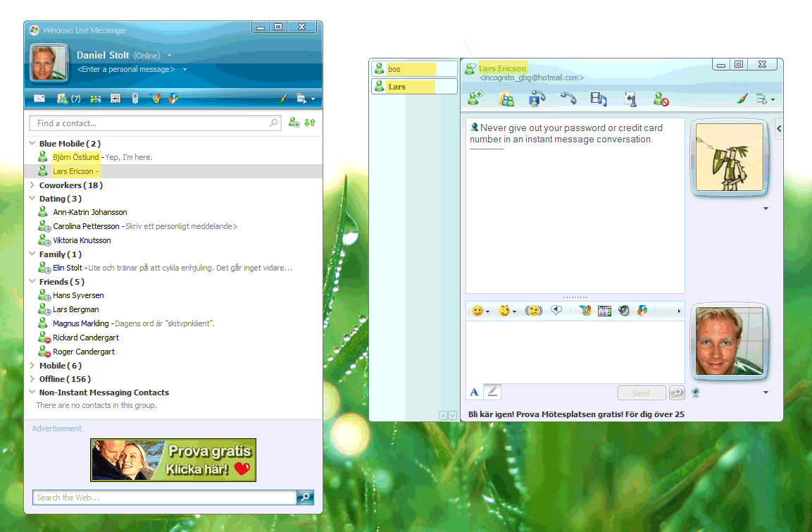Open color scheme paintbrush in Messenger window
Viewport: 812px width, 532px height.
pyautogui.click(x=282, y=99)
